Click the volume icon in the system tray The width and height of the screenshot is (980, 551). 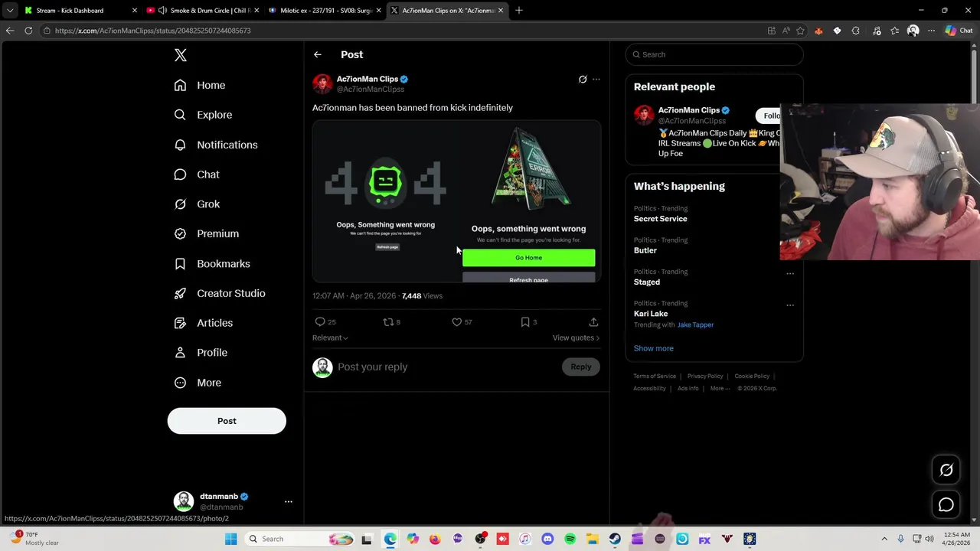point(930,540)
